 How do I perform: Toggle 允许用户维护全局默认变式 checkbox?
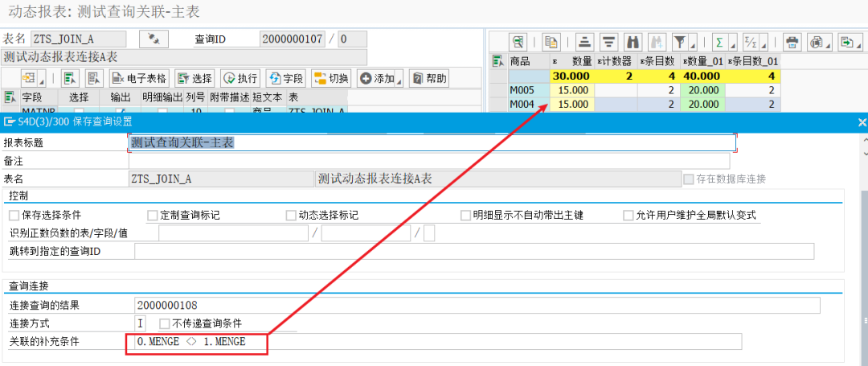point(628,216)
